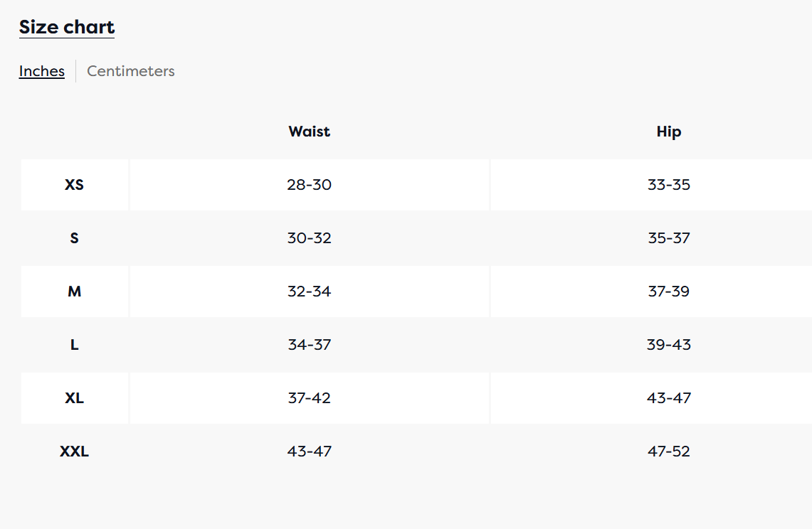Select the Waist column header
This screenshot has width=812, height=529.
tap(309, 132)
